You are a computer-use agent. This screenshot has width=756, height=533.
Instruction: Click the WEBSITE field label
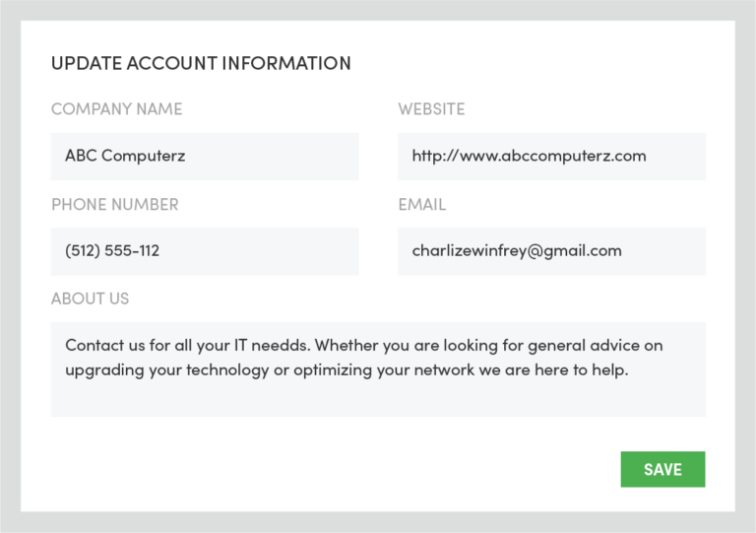point(431,109)
